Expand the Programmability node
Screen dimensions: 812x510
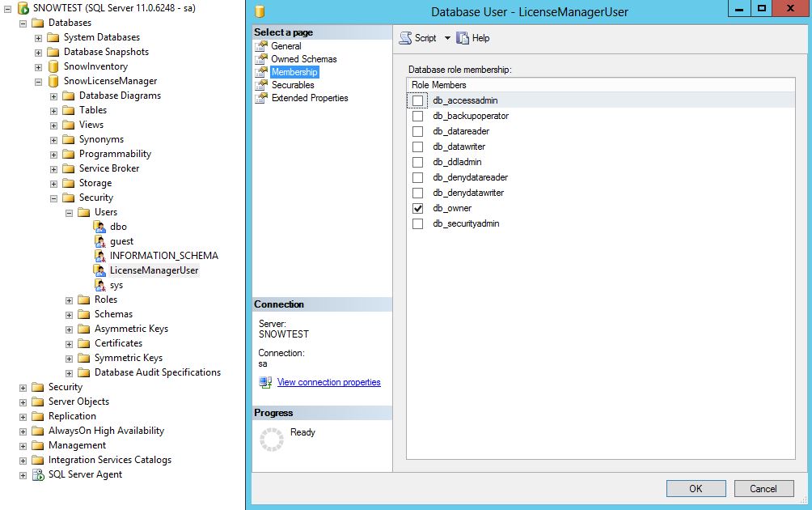tap(54, 155)
